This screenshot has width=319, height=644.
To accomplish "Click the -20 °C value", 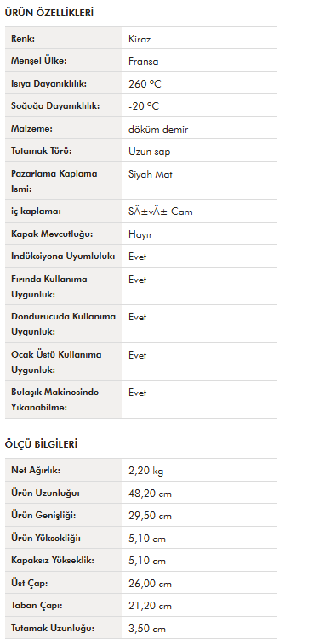I will (x=144, y=106).
